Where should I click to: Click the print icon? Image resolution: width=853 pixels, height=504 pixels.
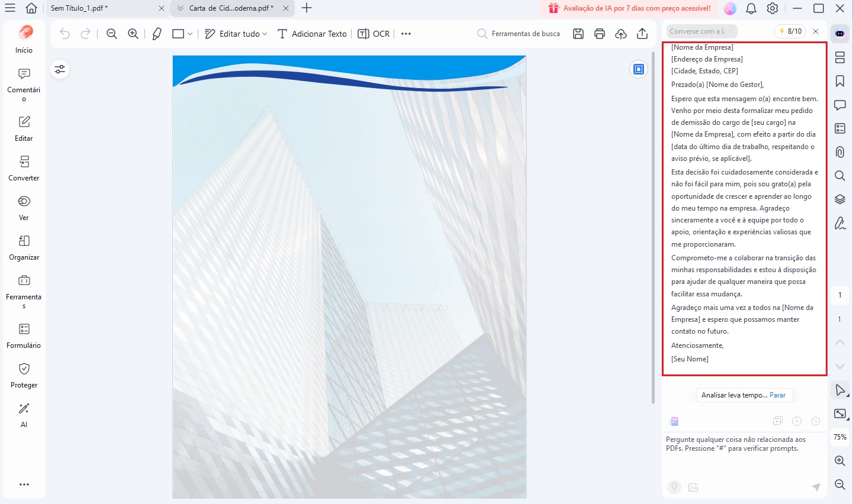pos(600,34)
